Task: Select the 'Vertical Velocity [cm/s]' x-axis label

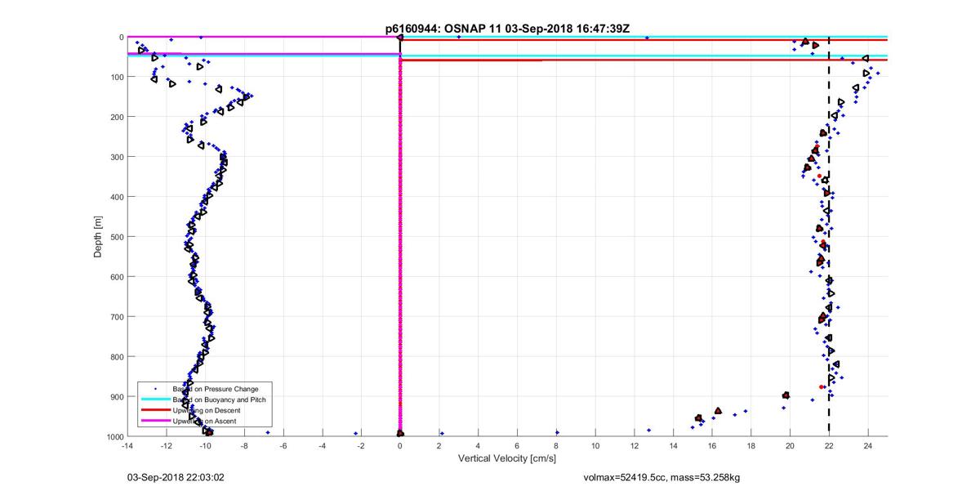Action: (507, 459)
